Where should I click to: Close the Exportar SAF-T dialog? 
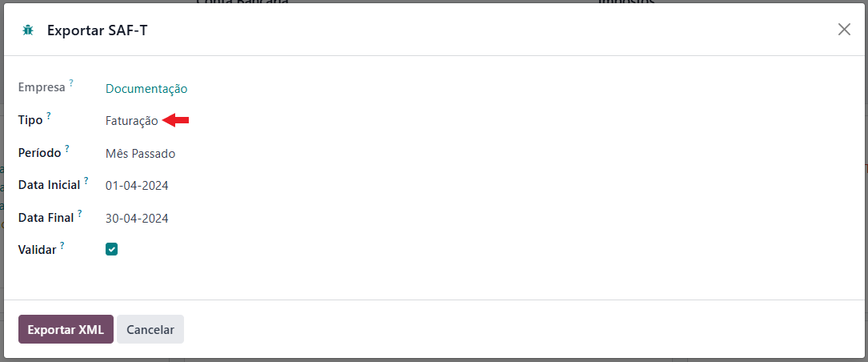click(x=844, y=30)
